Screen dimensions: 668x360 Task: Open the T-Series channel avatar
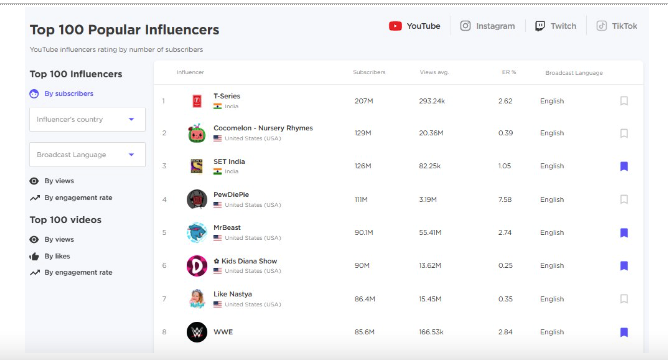(x=197, y=101)
